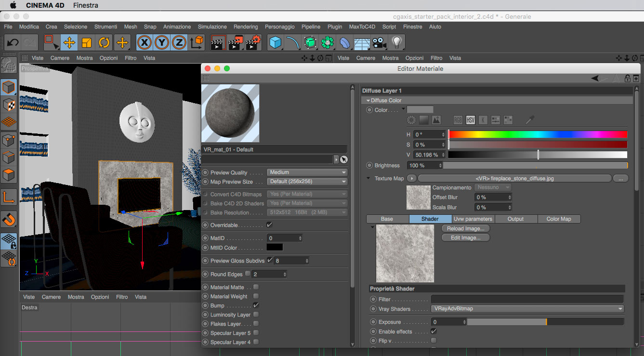Add a cube primitive object

(x=275, y=43)
